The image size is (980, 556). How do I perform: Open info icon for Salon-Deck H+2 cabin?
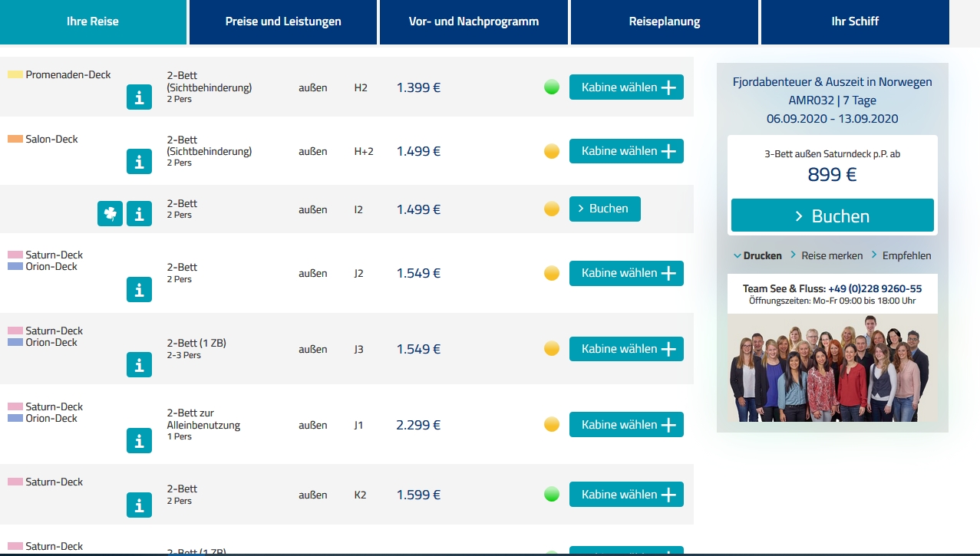click(x=139, y=161)
